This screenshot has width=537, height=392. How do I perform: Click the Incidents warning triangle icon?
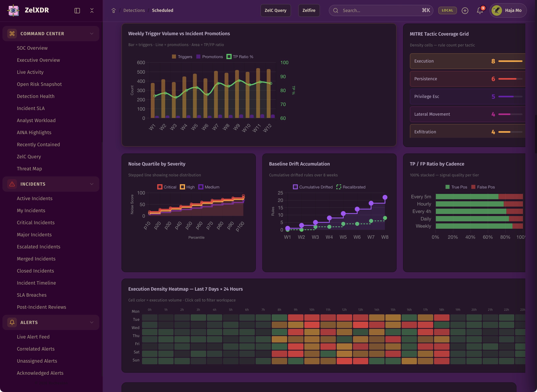click(12, 184)
